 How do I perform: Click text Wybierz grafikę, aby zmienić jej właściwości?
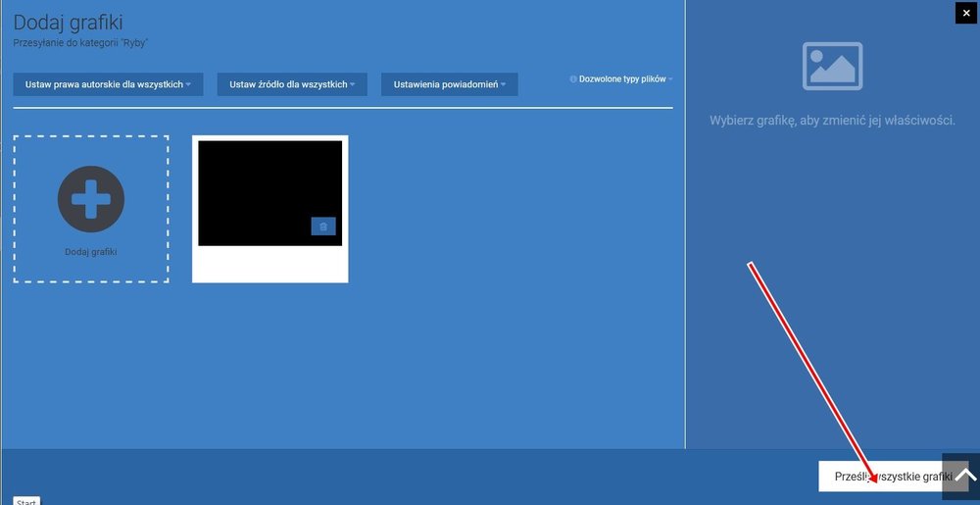tap(832, 121)
